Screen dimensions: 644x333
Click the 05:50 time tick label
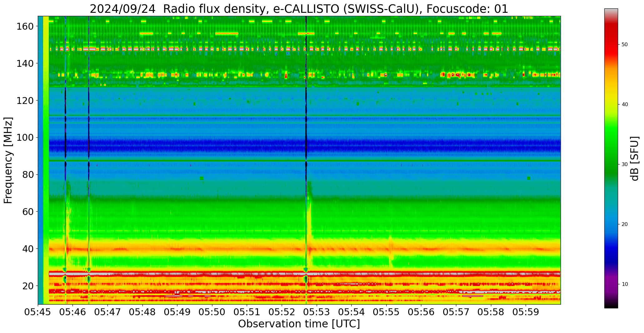[x=212, y=312]
